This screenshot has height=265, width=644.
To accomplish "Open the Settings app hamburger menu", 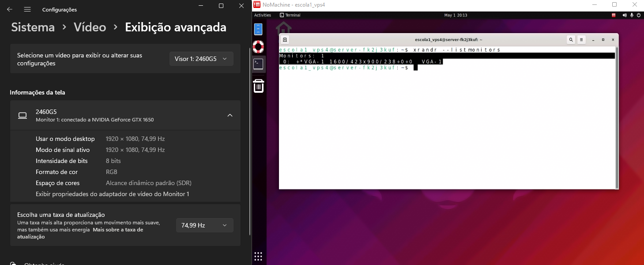I will pyautogui.click(x=27, y=9).
